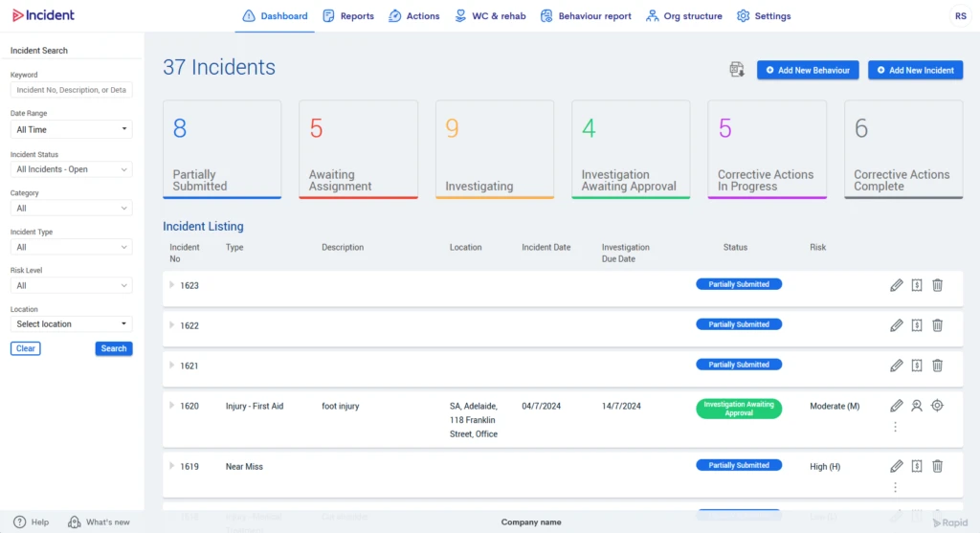
Task: Click the Add New Incident button
Action: [915, 70]
